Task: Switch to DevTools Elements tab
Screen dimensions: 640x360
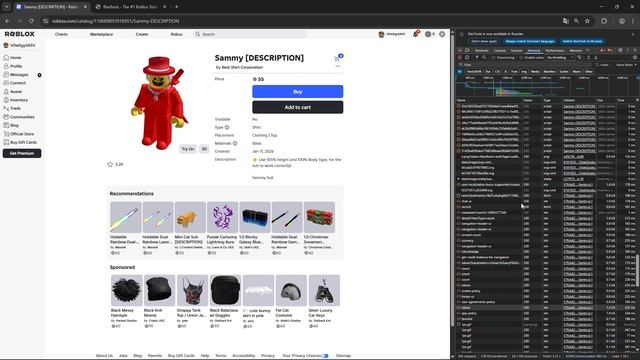Action: 482,51
